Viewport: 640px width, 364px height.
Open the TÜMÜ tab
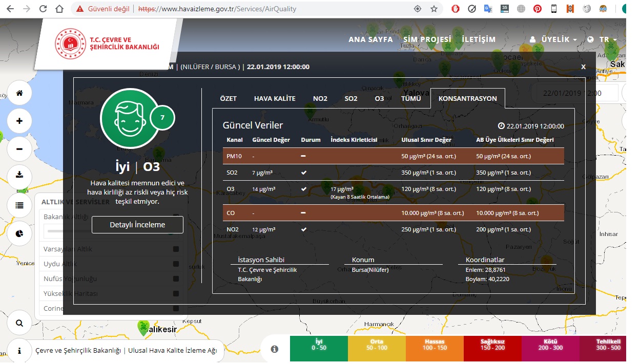tap(411, 98)
